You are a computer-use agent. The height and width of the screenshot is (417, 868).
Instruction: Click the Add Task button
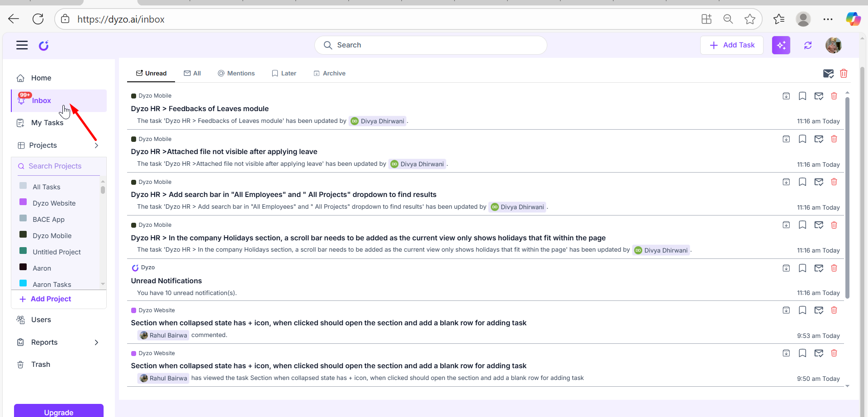pos(732,45)
